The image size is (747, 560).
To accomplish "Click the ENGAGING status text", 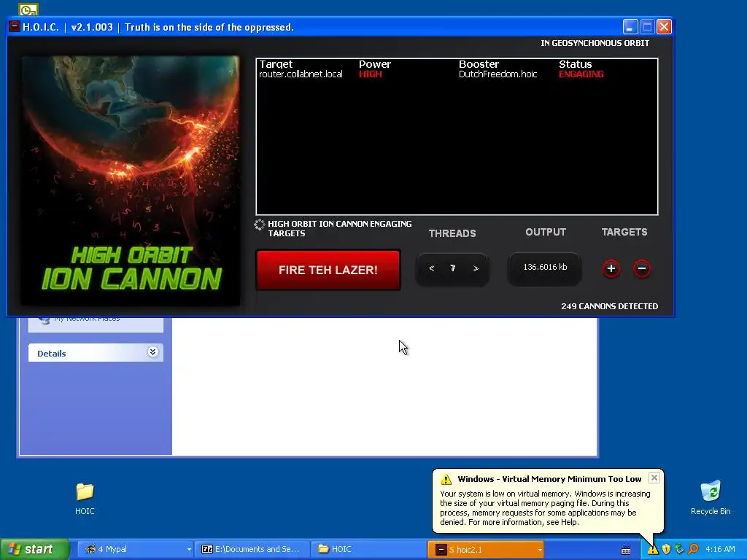I will (581, 74).
